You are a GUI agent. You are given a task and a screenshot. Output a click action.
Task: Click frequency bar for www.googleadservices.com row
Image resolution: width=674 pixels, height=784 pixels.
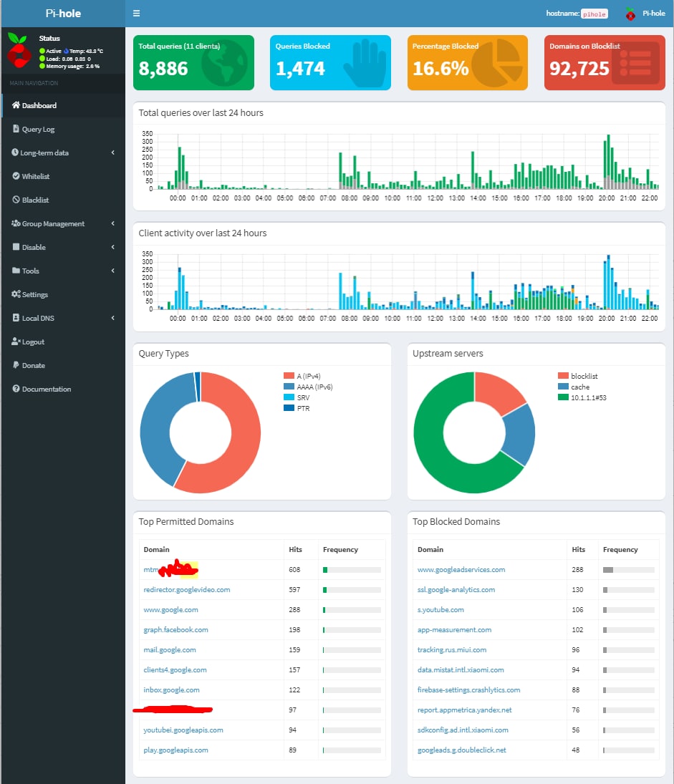point(628,569)
